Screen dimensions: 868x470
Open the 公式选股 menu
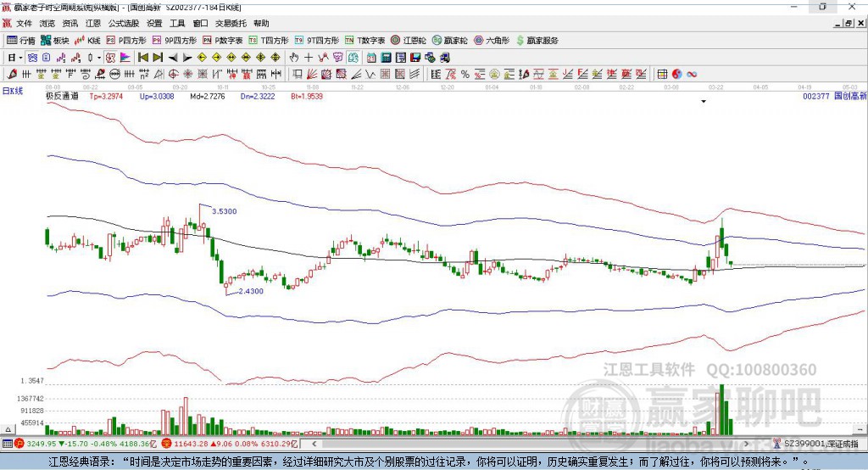(x=124, y=23)
